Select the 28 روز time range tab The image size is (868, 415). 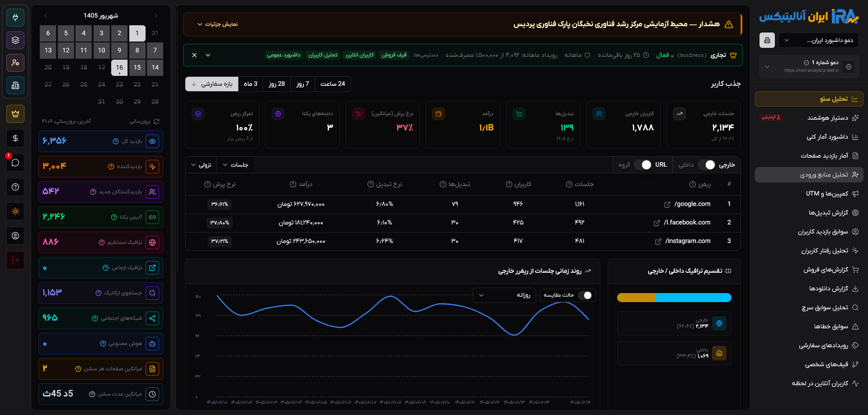pyautogui.click(x=277, y=84)
